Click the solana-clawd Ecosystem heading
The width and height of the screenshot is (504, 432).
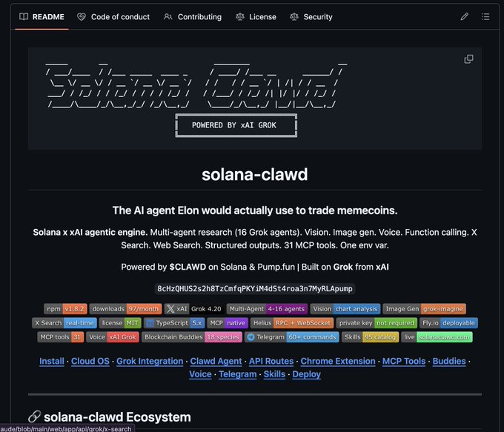pyautogui.click(x=117, y=417)
